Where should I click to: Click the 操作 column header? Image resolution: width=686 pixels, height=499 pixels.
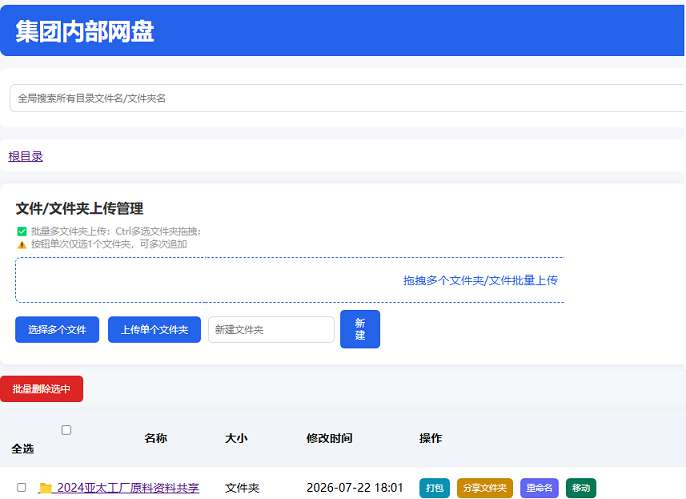tap(430, 438)
